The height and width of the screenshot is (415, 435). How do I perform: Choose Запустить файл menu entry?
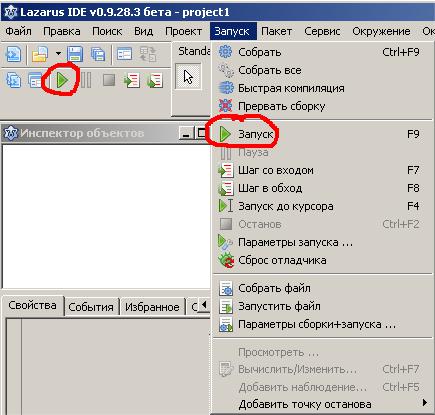[x=323, y=306]
